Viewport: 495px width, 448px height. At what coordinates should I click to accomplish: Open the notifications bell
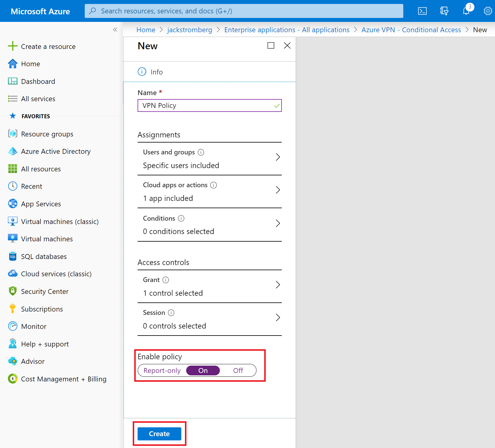click(466, 11)
